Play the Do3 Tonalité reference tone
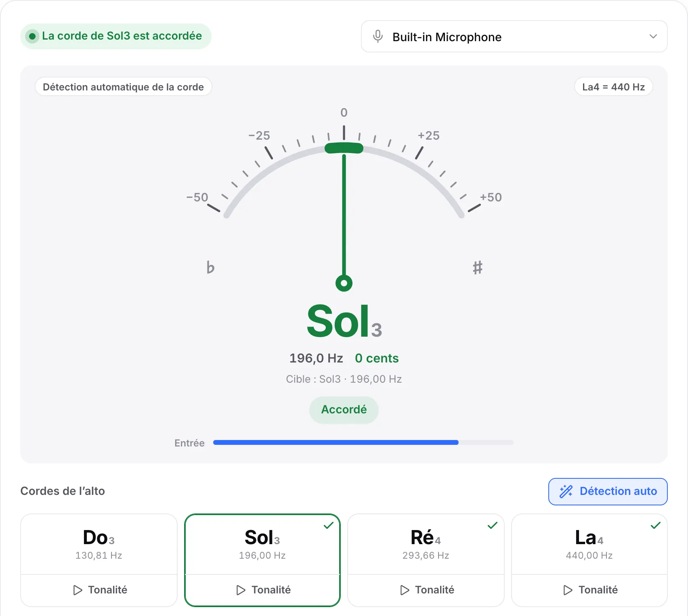Image resolution: width=688 pixels, height=616 pixels. (99, 590)
